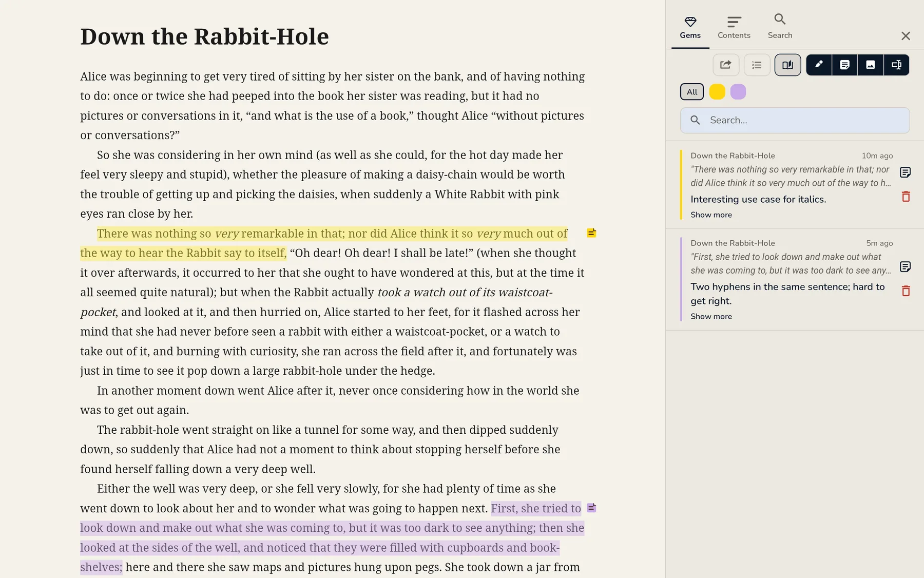Image resolution: width=924 pixels, height=578 pixels.
Task: Close the sidebar panel
Action: coord(906,36)
